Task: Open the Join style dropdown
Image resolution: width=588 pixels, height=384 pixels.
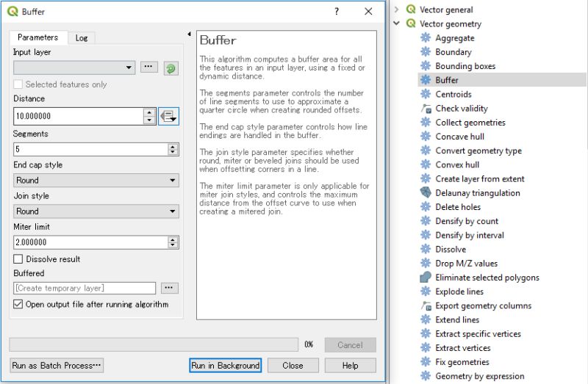Action: pyautogui.click(x=96, y=211)
